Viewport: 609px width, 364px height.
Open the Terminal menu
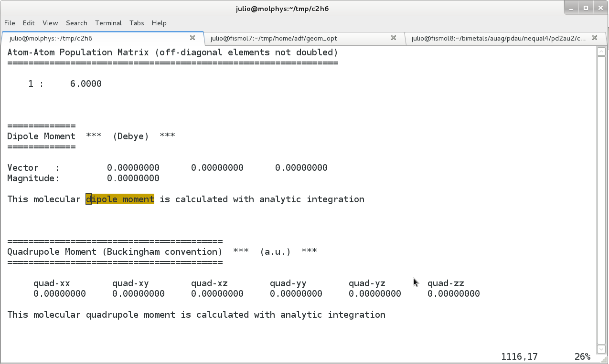(108, 23)
